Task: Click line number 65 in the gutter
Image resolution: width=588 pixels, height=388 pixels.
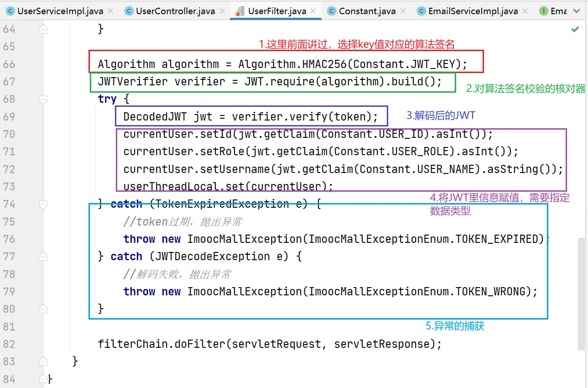Action: (9, 47)
